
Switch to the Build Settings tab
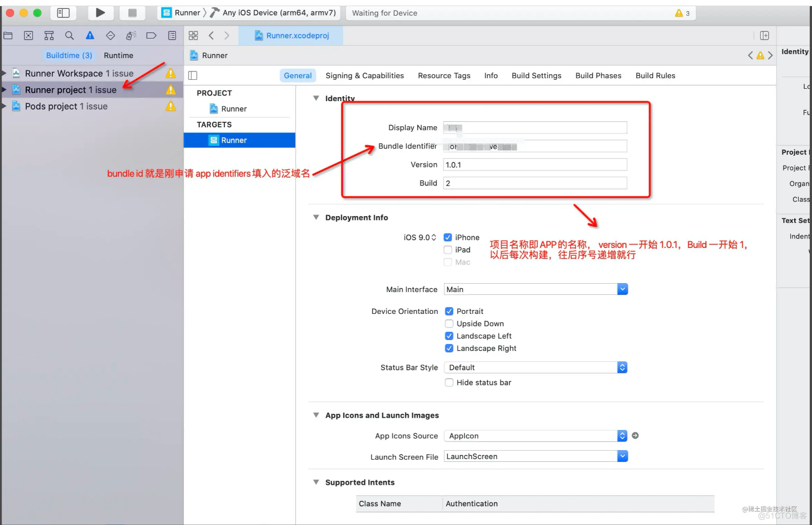click(536, 75)
